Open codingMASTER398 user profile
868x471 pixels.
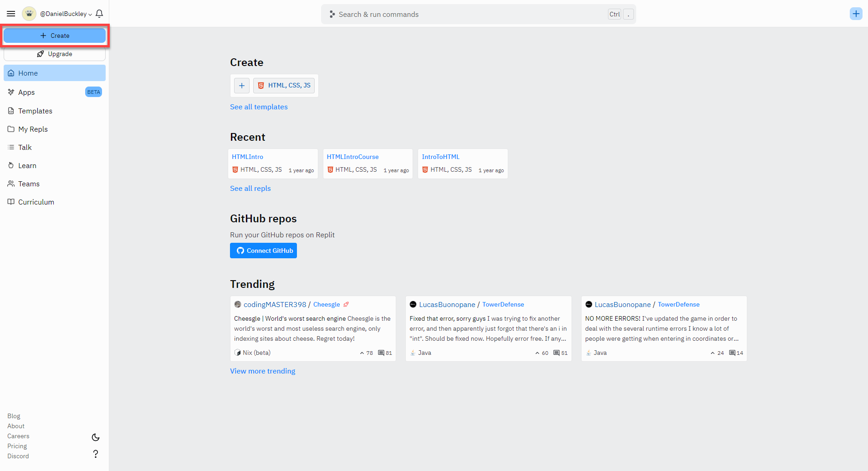[x=275, y=304]
